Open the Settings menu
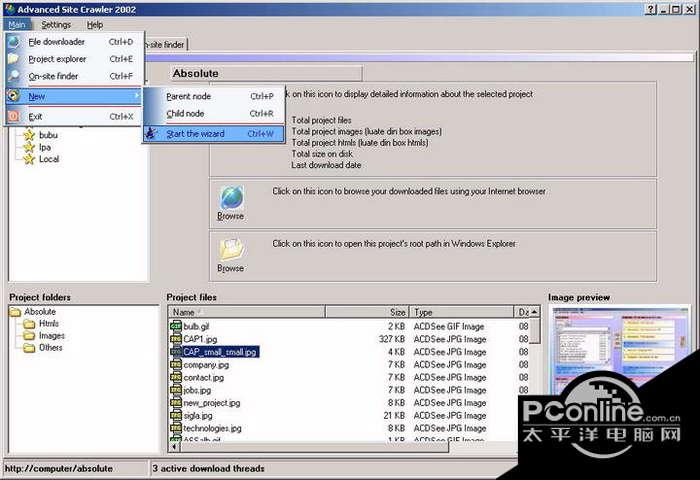Image resolution: width=700 pixels, height=480 pixels. [x=56, y=25]
